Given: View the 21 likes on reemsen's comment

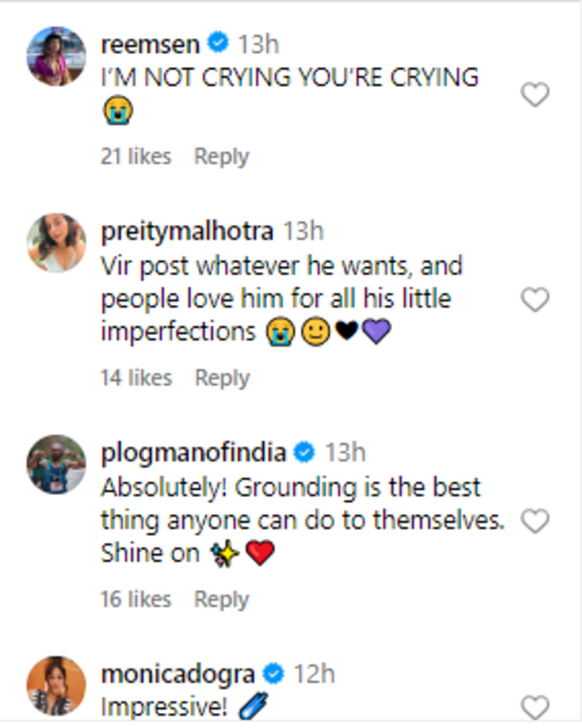Looking at the screenshot, I should click(136, 156).
